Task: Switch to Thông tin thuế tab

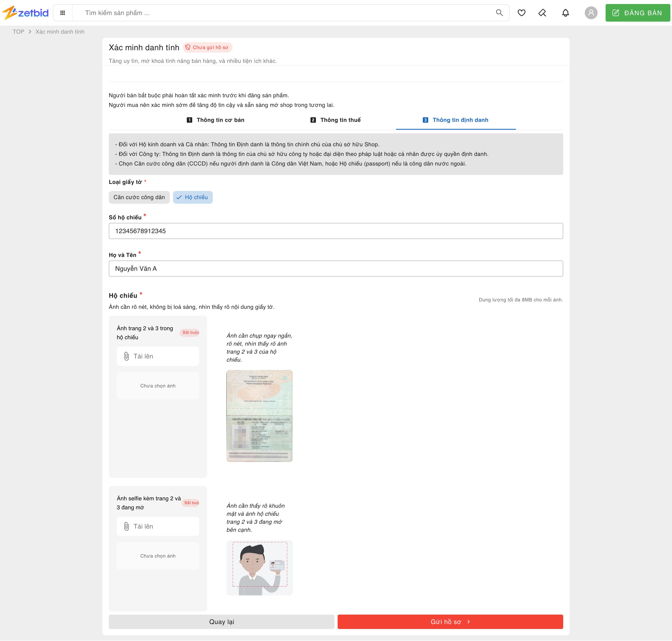Action: [x=335, y=120]
